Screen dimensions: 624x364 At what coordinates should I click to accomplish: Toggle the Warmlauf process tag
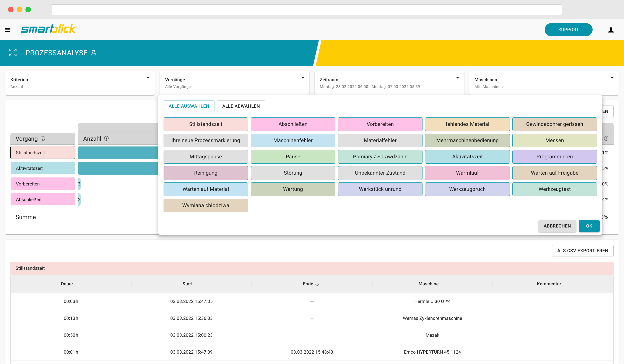[x=467, y=173]
